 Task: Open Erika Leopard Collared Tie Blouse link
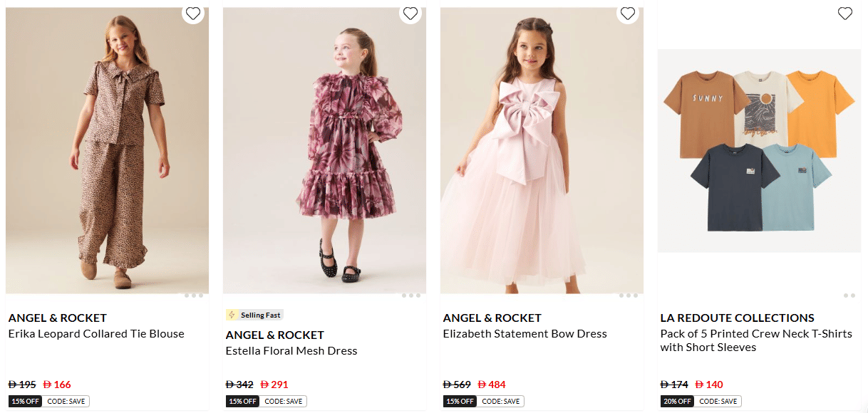[x=96, y=334]
